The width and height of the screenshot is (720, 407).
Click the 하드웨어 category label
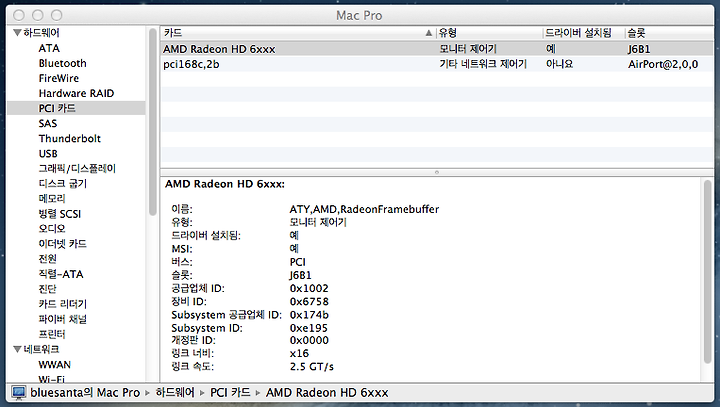point(41,33)
